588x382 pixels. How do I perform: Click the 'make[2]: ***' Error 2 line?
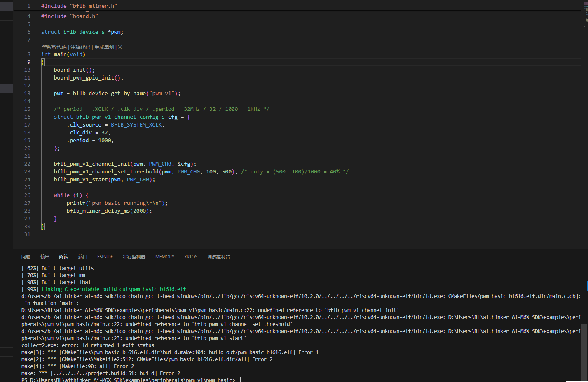point(147,359)
